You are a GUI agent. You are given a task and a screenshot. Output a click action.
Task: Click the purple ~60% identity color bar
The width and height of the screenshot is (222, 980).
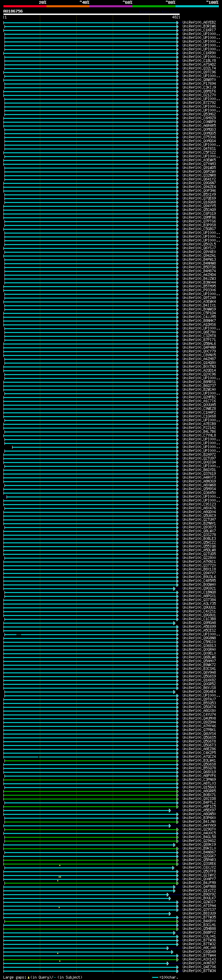coord(111,6)
